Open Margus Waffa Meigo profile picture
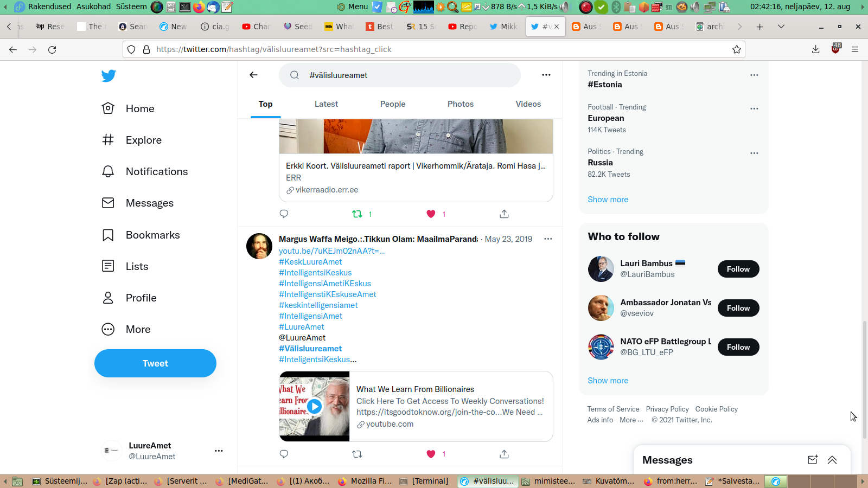The height and width of the screenshot is (488, 868). click(259, 246)
